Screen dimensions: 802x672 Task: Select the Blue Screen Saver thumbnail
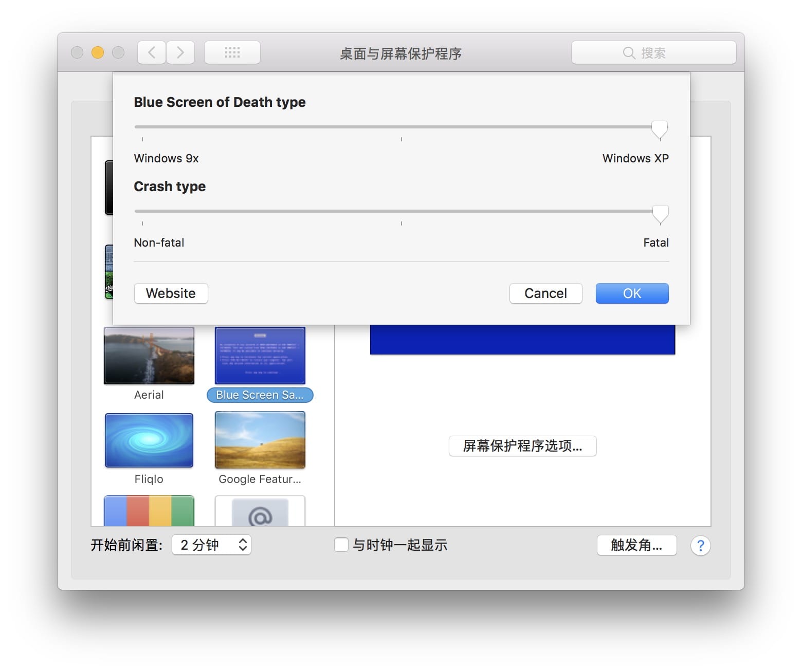click(x=260, y=356)
